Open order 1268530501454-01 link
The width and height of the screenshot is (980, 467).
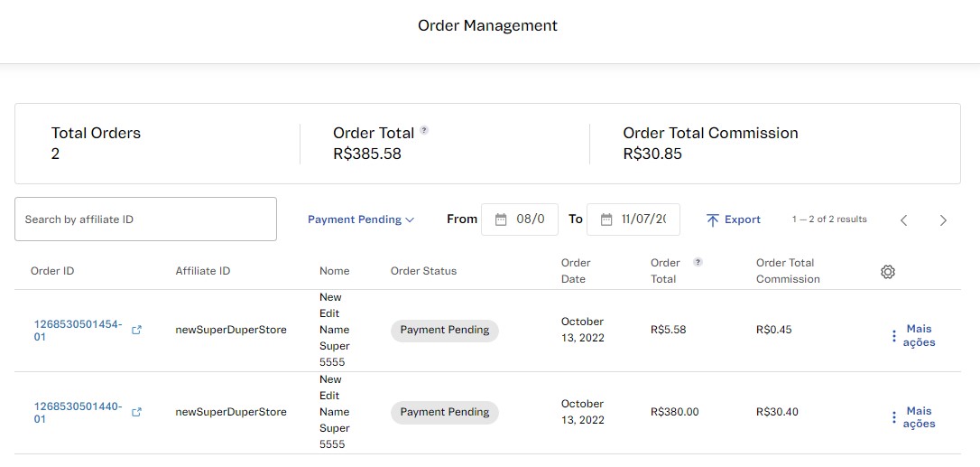click(78, 331)
